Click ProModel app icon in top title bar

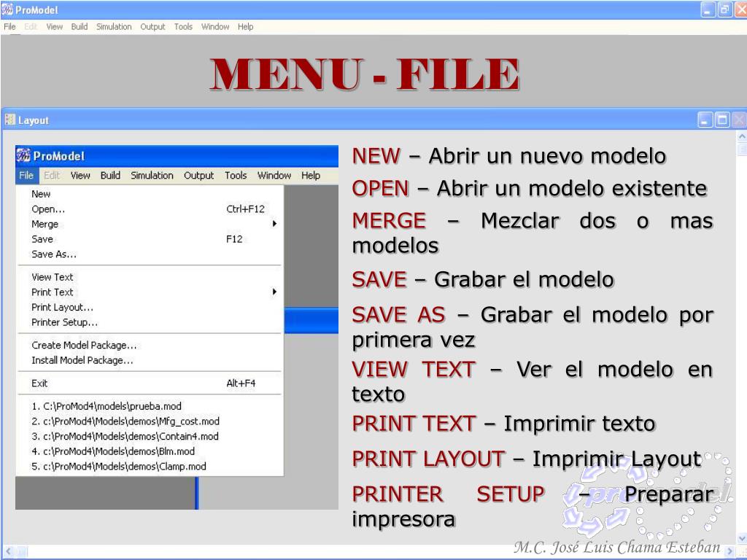pyautogui.click(x=7, y=9)
